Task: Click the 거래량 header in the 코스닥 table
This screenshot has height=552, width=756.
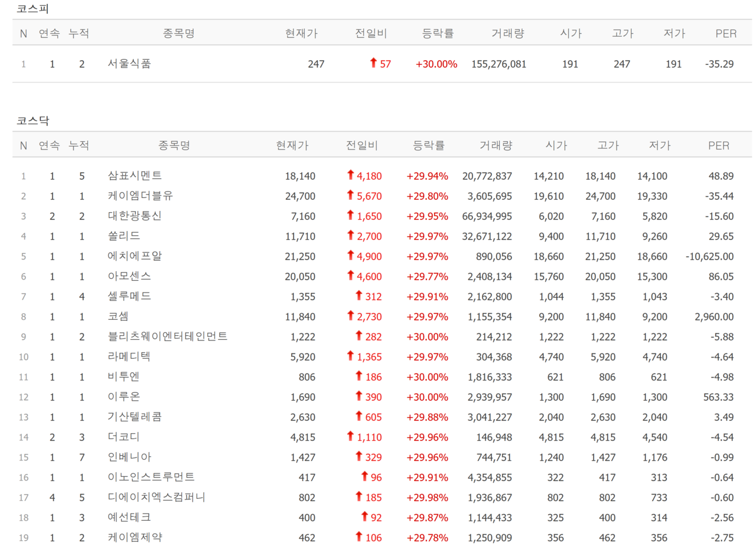Action: point(496,145)
